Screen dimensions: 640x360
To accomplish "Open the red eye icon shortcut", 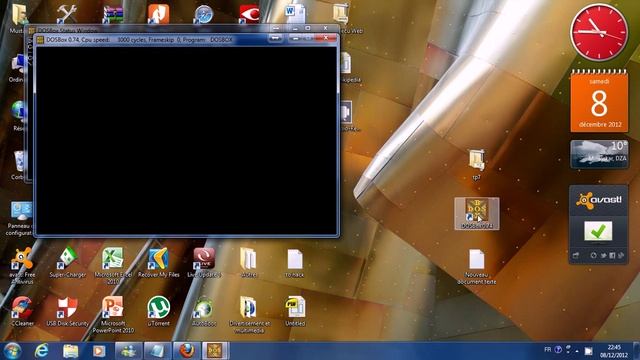I will pos(249,14).
